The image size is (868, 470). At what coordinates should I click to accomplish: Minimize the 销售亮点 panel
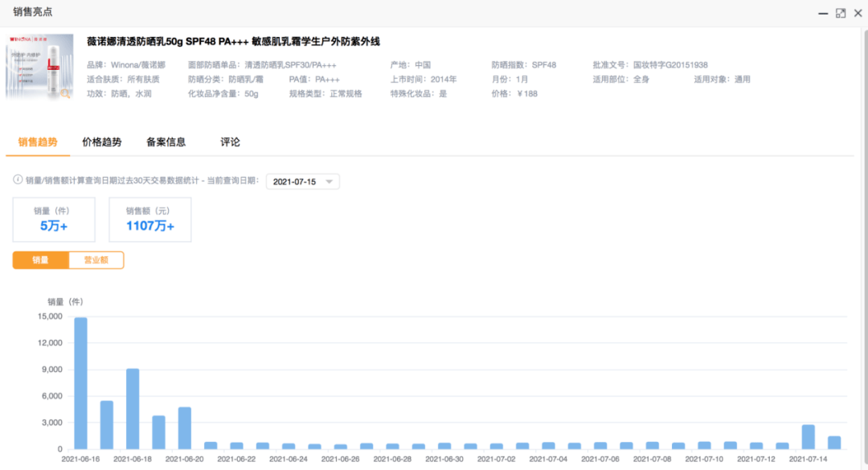coord(822,13)
